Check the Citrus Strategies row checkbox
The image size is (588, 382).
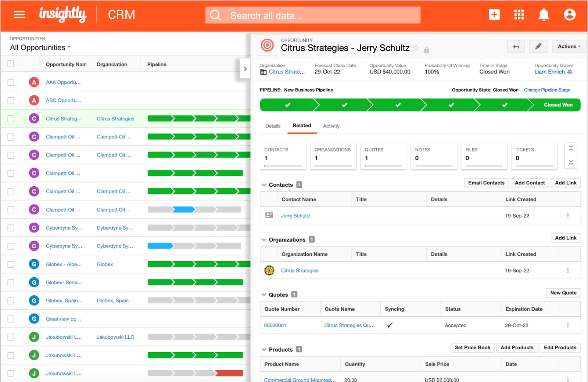pos(10,118)
